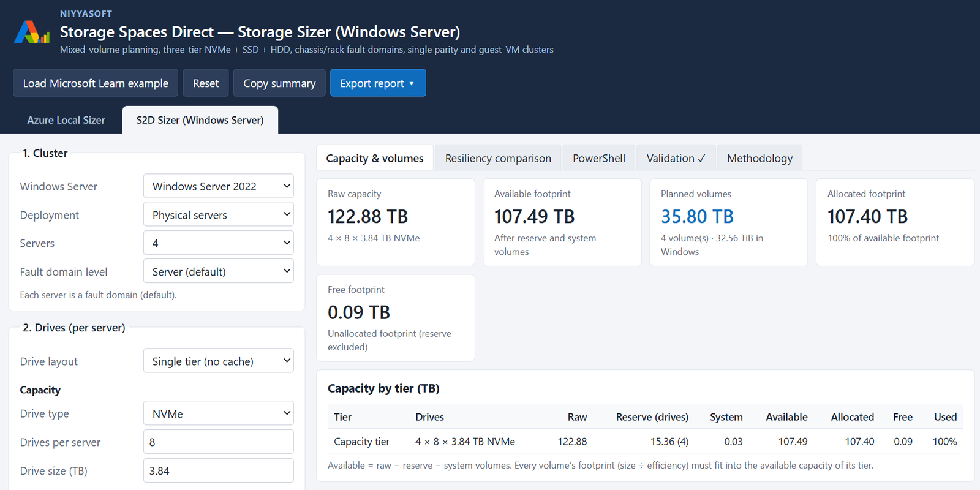Open the Resiliency comparison tab
Screen dimensions: 980x490
(x=498, y=158)
